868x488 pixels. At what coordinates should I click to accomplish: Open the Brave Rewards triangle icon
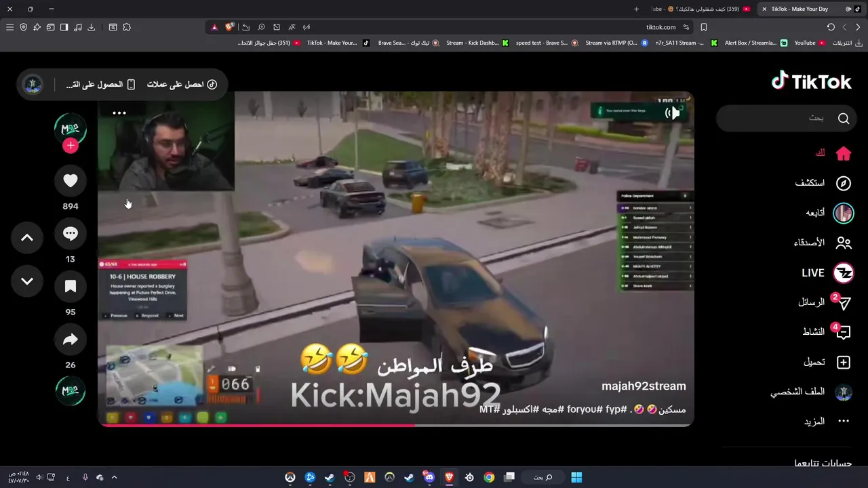pyautogui.click(x=214, y=27)
